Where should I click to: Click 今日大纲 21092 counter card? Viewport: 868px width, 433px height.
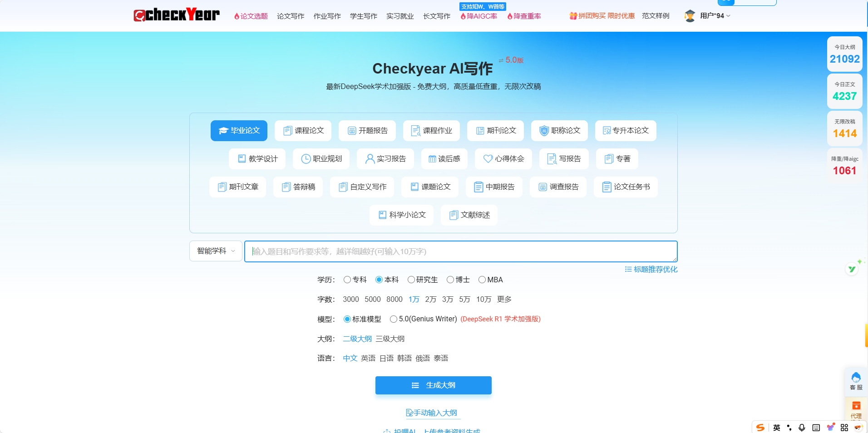point(845,54)
